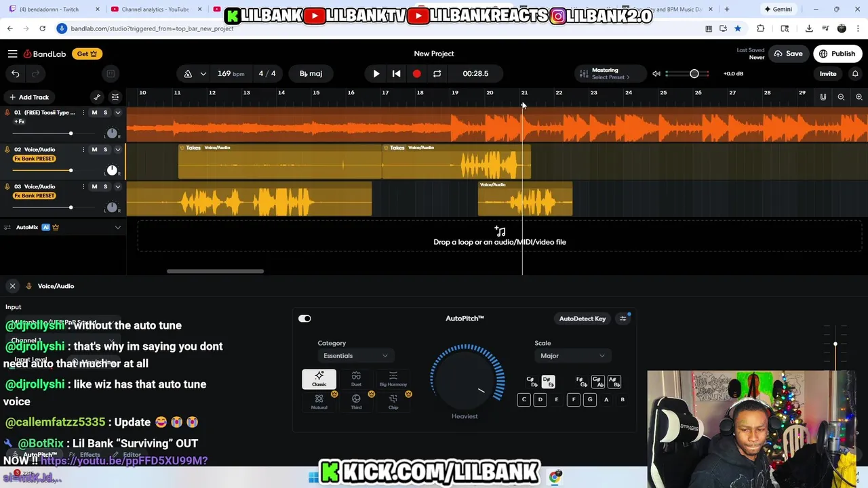Adjust track 01 volume slider
Screen dimensions: 868x488
[x=71, y=134]
